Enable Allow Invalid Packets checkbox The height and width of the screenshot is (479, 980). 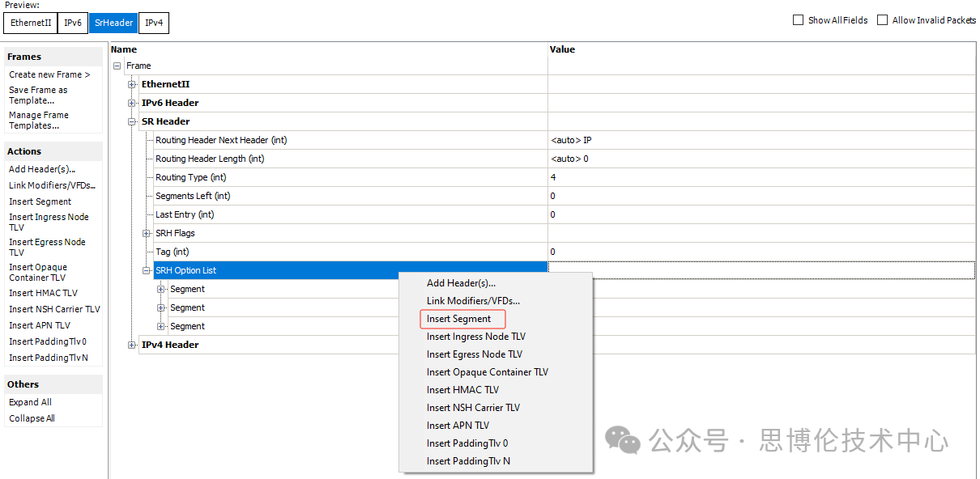pyautogui.click(x=883, y=20)
